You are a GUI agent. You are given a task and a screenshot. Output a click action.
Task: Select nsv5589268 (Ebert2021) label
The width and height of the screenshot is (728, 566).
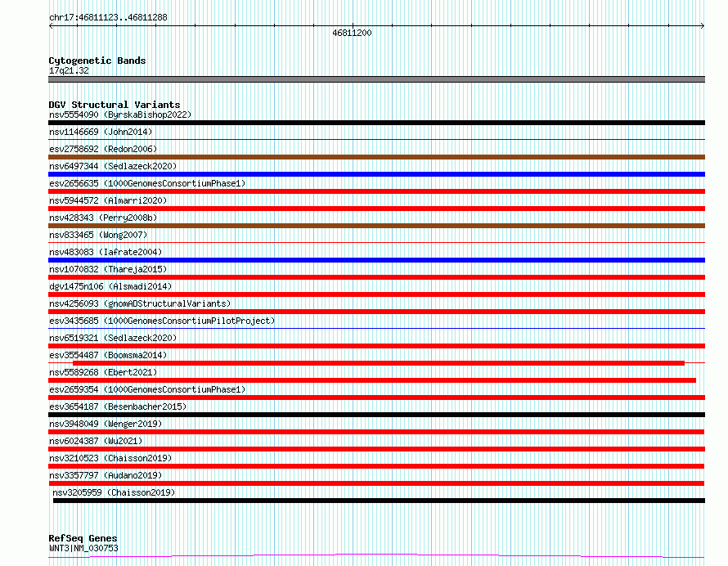coord(103,372)
